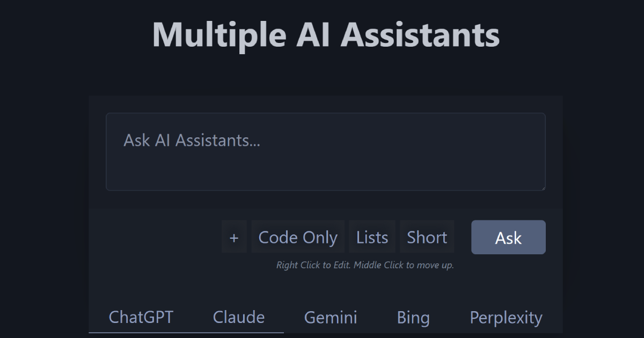Toggle the Lists format modifier
644x338 pixels.
pos(372,237)
